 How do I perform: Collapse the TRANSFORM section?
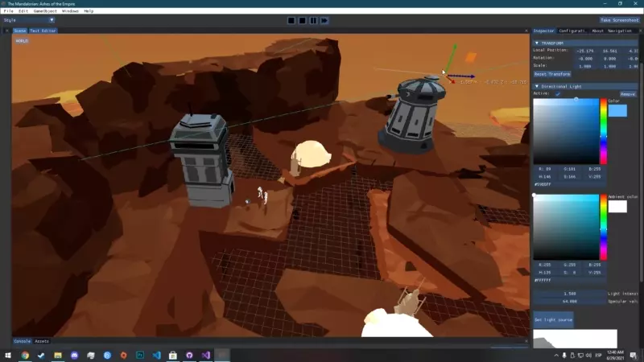pos(536,43)
